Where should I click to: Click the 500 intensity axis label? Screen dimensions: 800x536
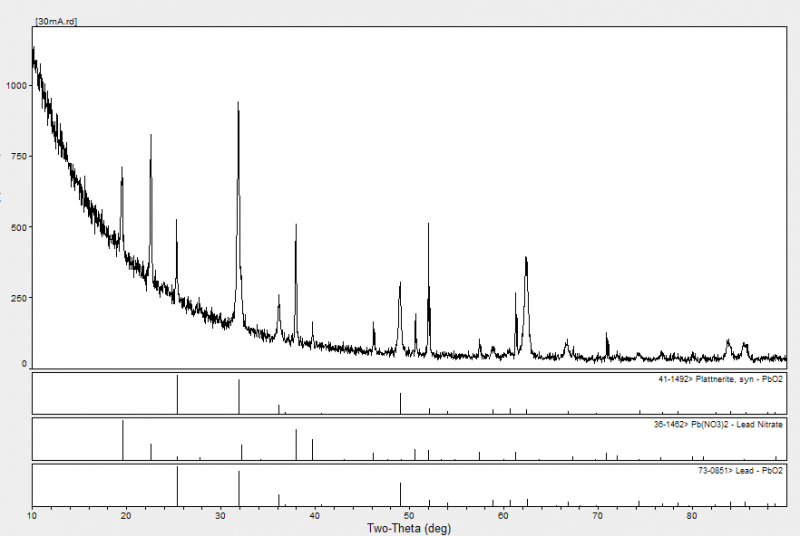click(18, 227)
